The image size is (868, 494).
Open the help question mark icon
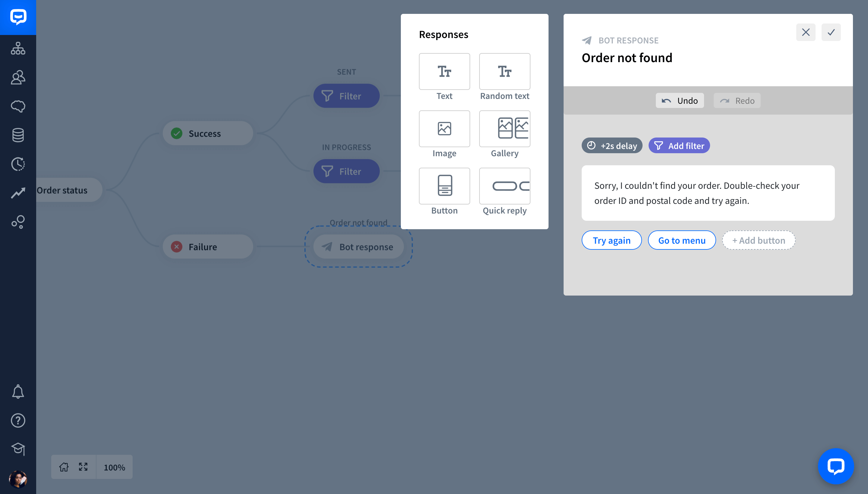[18, 420]
